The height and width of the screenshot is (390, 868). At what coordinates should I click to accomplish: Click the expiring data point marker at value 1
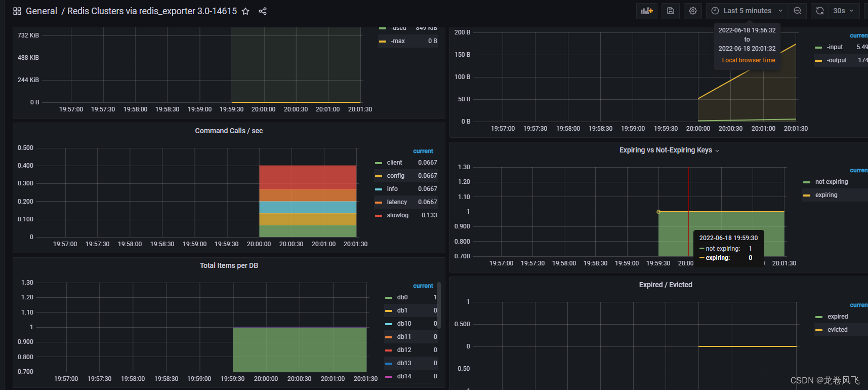[x=658, y=212]
